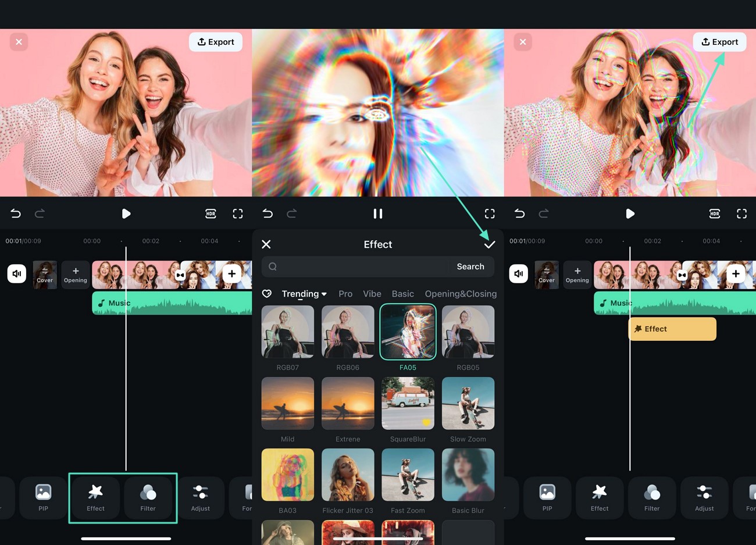Open the Effect tool in left panel toolbar
Viewport: 756px width, 545px height.
tap(95, 498)
